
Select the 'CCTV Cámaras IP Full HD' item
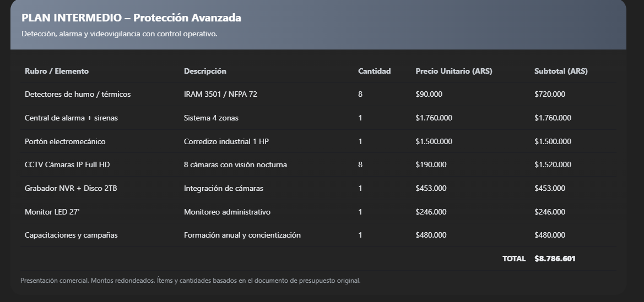67,164
